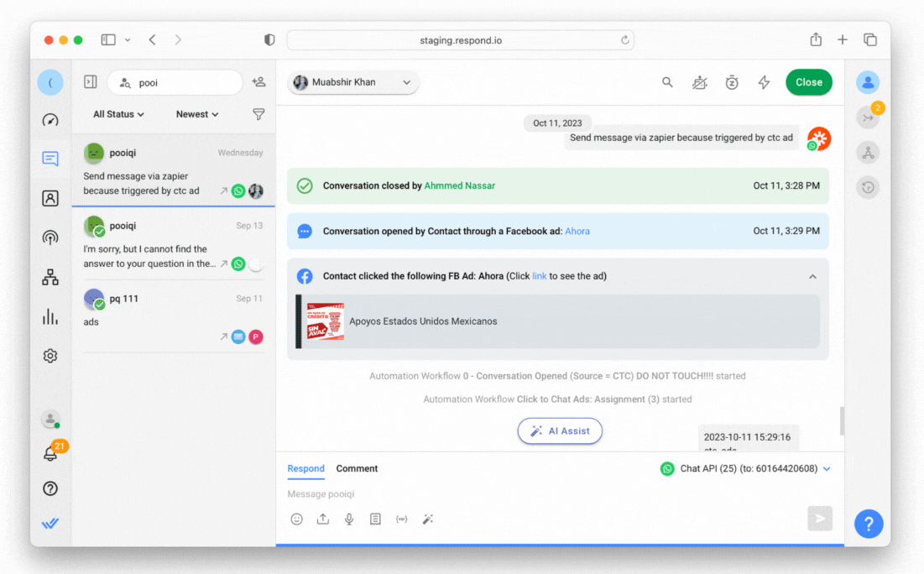
Task: Select pq 111 conversation from Sep 11
Action: point(173,317)
